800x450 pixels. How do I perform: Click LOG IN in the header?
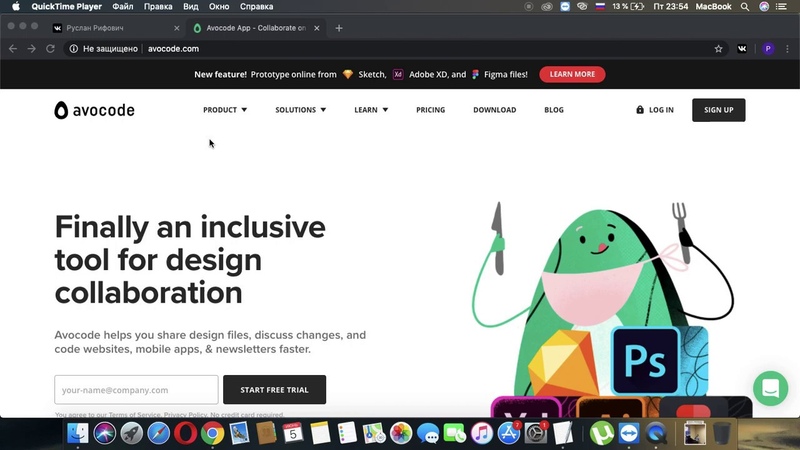click(655, 110)
